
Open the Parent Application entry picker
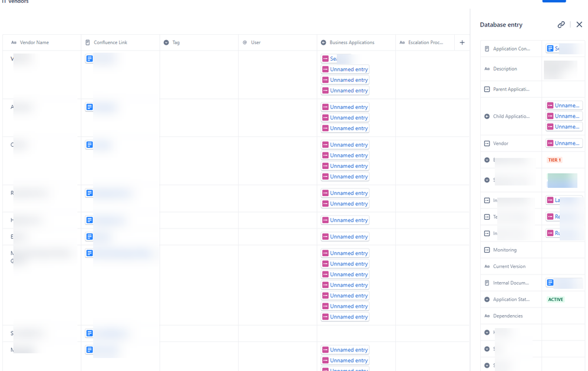coord(560,89)
